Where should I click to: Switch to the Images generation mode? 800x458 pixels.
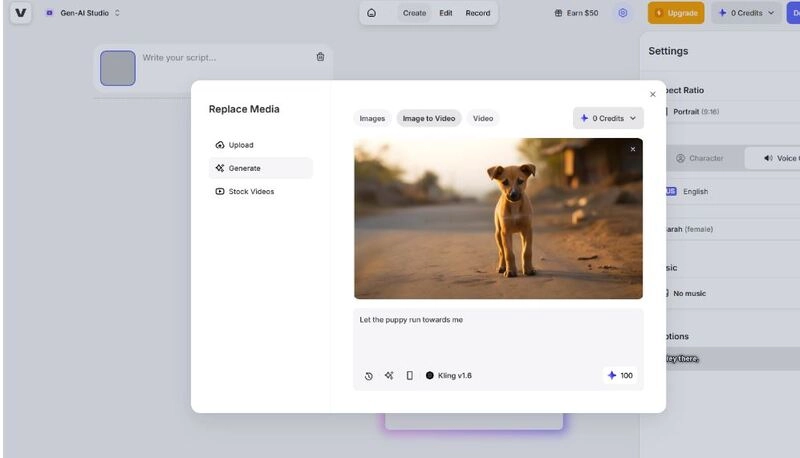point(372,118)
